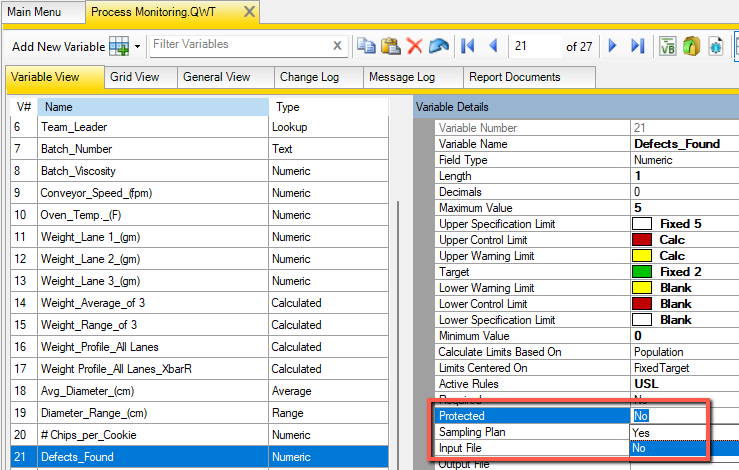Click the Protected value combo box showing No
Image resolution: width=739 pixels, height=470 pixels.
(668, 416)
